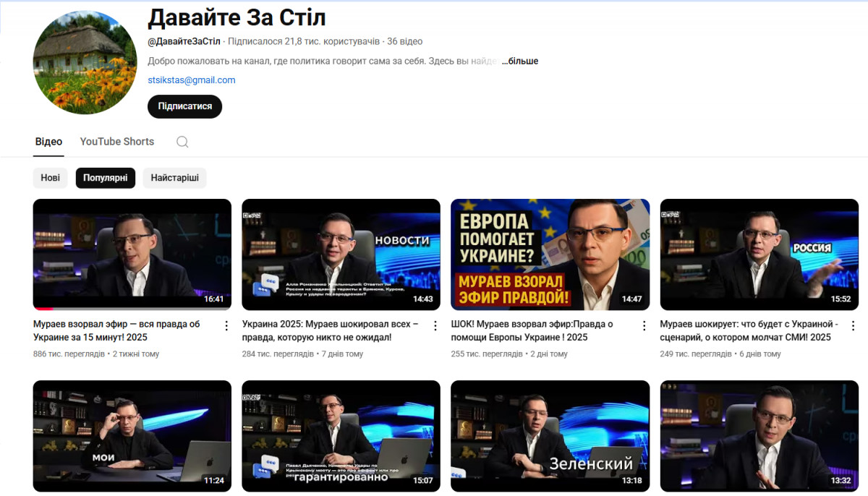Click the '36 відео' video count

405,41
